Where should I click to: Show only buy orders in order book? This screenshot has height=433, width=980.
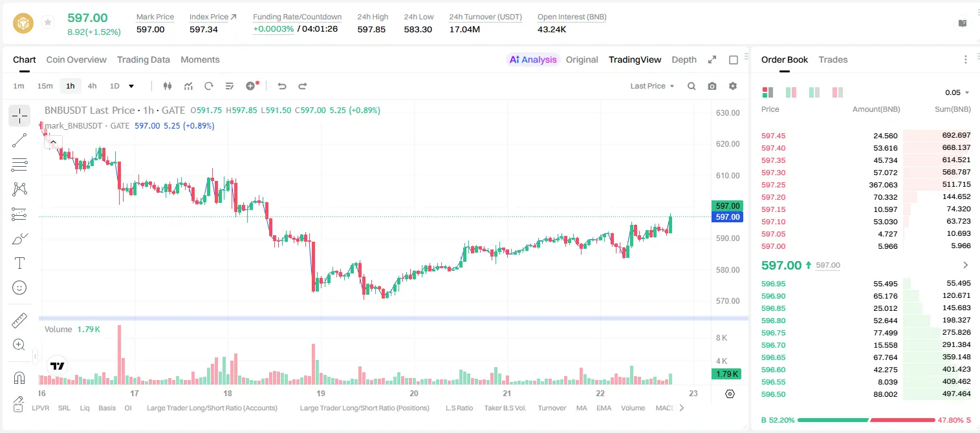coord(814,92)
